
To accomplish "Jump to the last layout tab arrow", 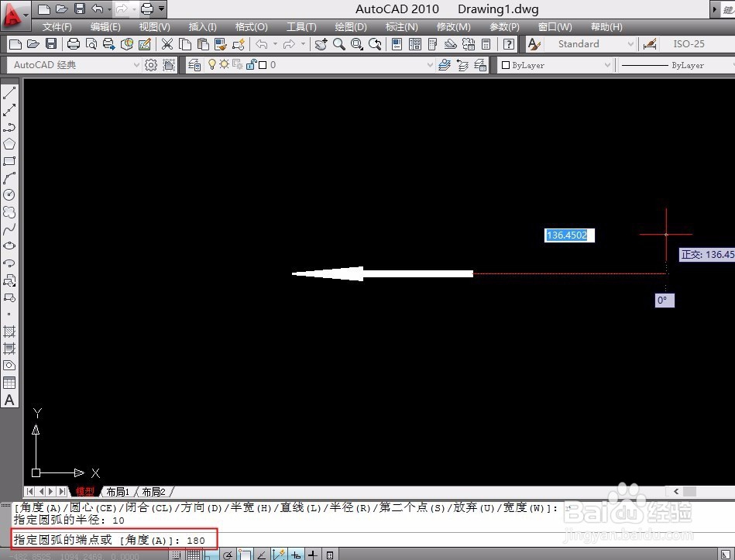I will coord(62,492).
